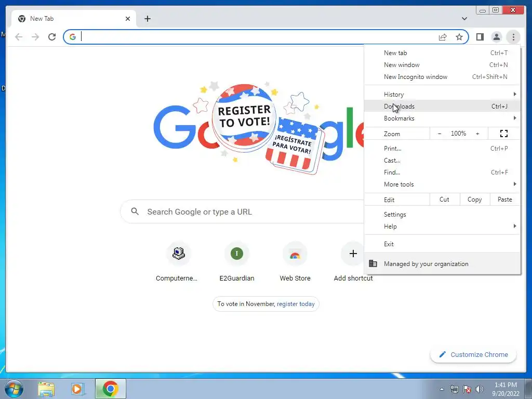
Task: Launch Windows Media Player from taskbar
Action: tap(77, 389)
